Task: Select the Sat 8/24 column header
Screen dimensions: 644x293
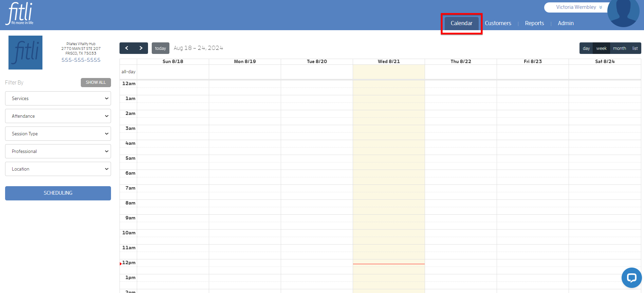Action: 605,61
